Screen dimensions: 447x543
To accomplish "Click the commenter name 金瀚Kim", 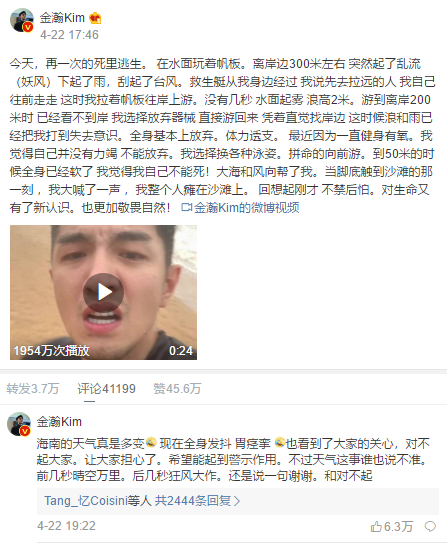I will (x=59, y=422).
